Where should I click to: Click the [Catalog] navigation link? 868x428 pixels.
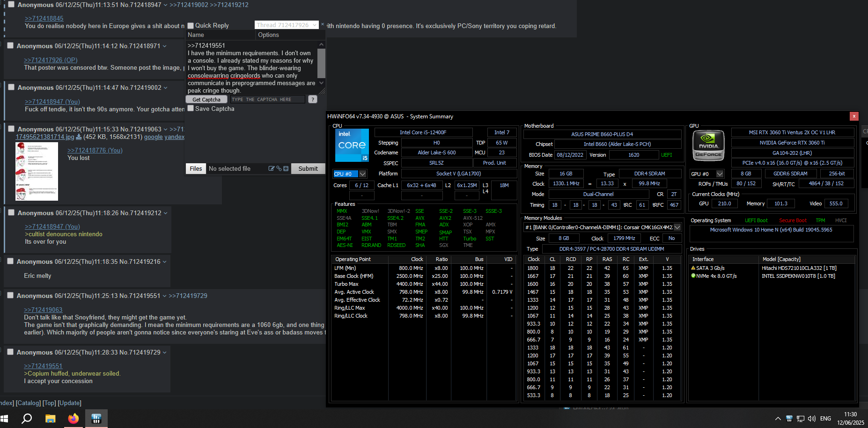(28, 403)
